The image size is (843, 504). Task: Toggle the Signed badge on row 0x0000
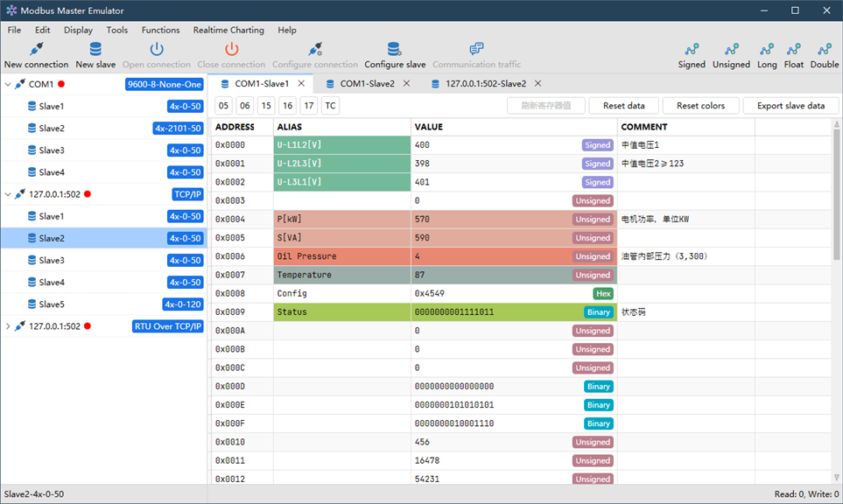[x=598, y=145]
